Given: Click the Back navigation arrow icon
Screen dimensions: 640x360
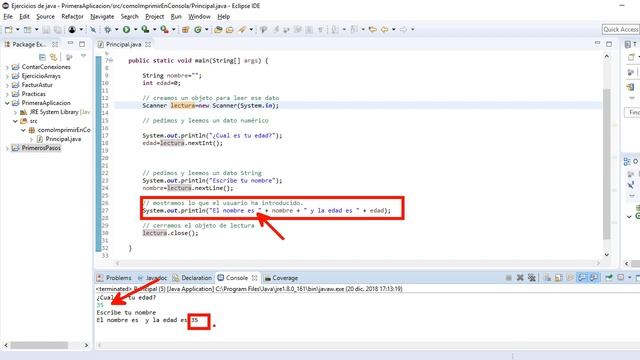Looking at the screenshot, I should click(x=384, y=29).
